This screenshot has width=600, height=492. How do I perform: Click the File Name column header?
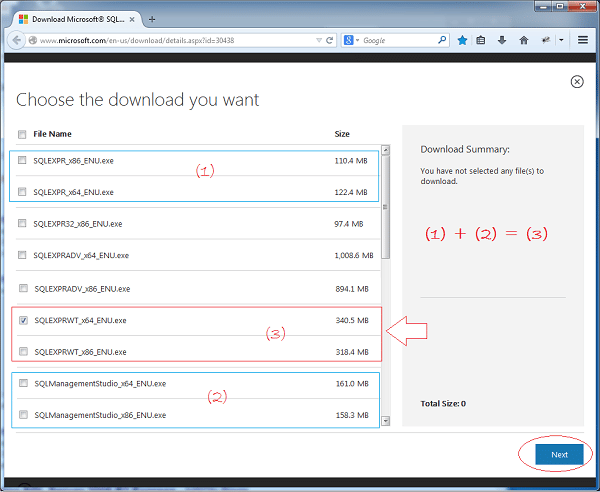click(52, 134)
